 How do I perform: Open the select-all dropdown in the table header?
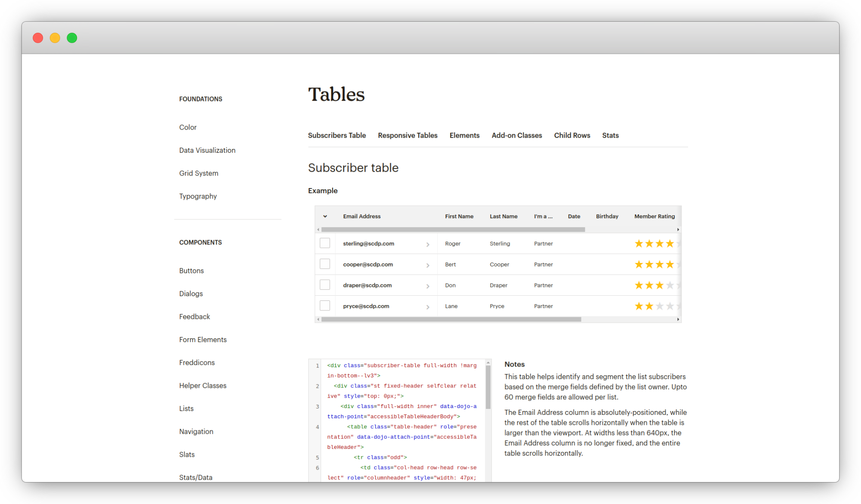[x=325, y=216]
